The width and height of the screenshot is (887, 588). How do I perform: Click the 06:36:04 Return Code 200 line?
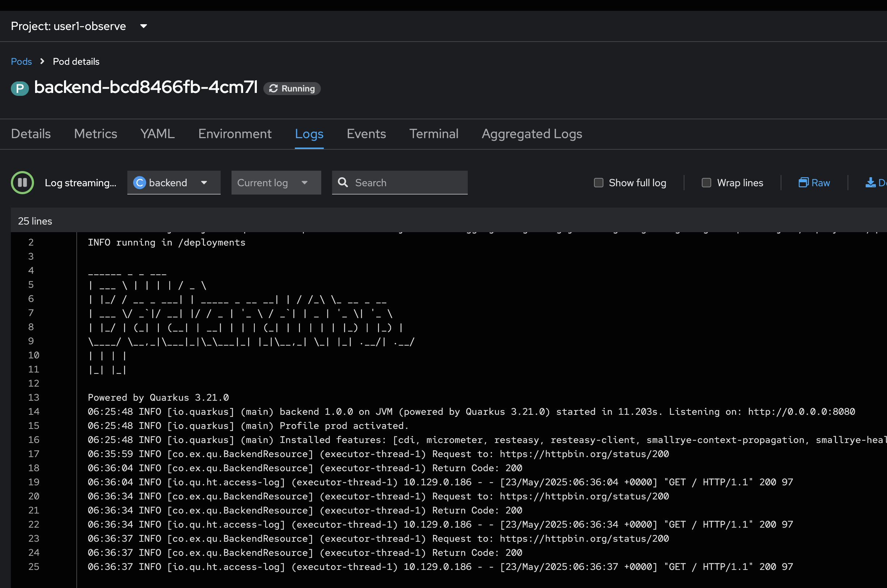click(305, 468)
